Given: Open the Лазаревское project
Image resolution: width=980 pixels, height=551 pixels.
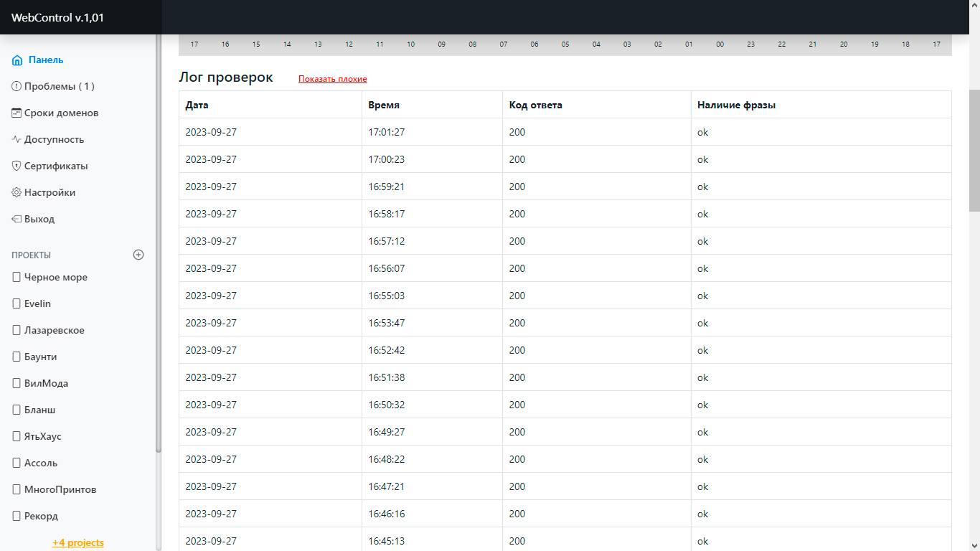Looking at the screenshot, I should coord(54,331).
